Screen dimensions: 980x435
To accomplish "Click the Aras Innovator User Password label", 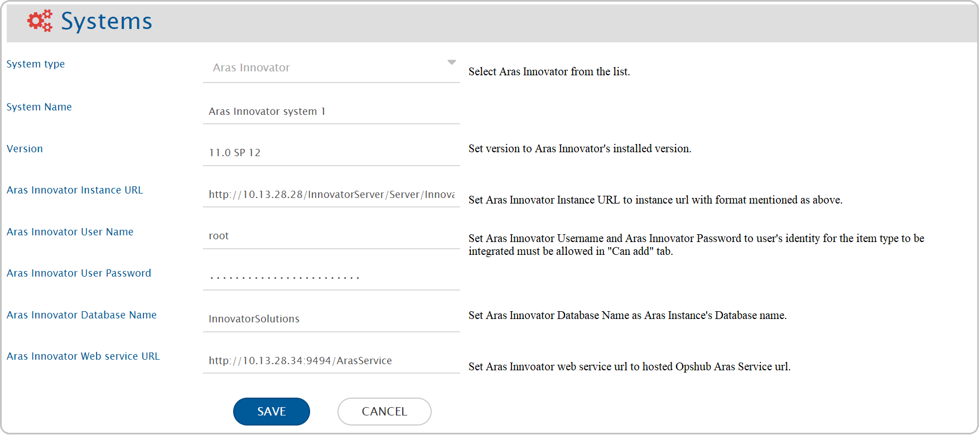I will [x=79, y=273].
